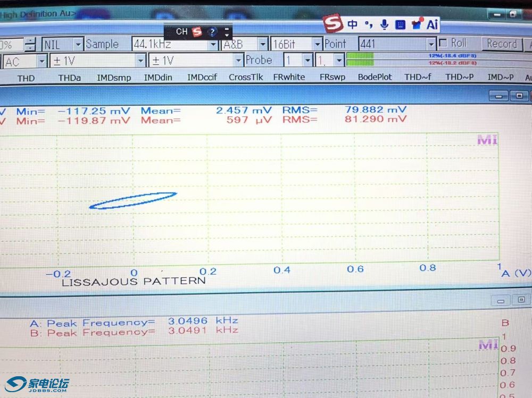Click the 12%(-18.4 dBFS) level readout
The width and height of the screenshot is (532, 398).
452,56
